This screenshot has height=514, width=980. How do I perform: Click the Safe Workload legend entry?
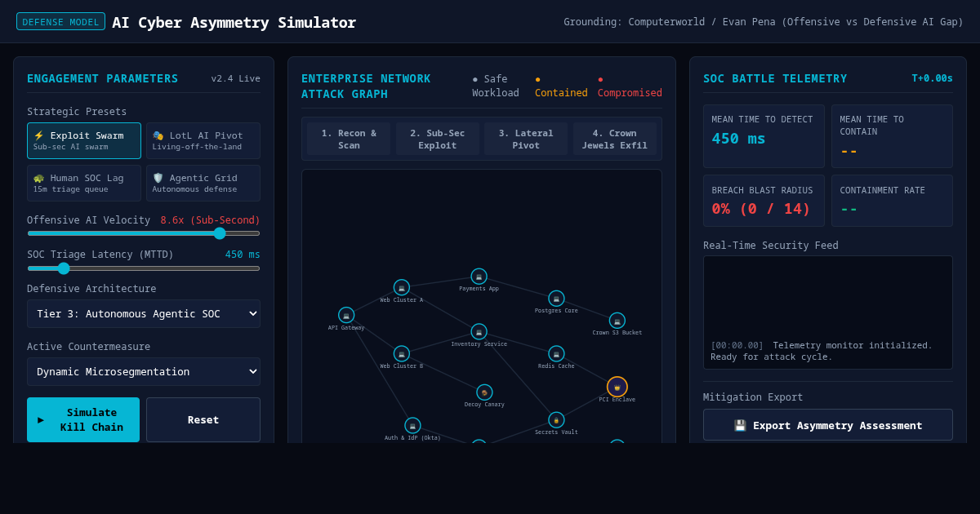(x=496, y=86)
